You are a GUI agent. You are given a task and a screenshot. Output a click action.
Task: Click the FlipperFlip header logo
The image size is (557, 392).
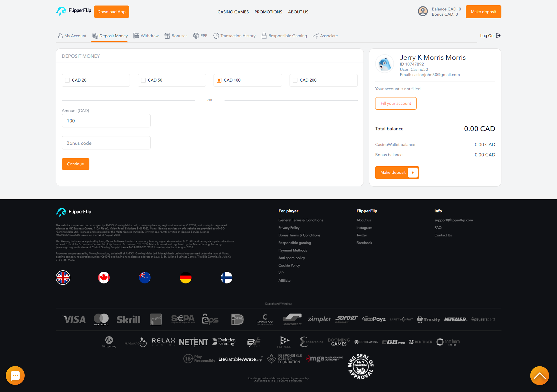click(73, 11)
